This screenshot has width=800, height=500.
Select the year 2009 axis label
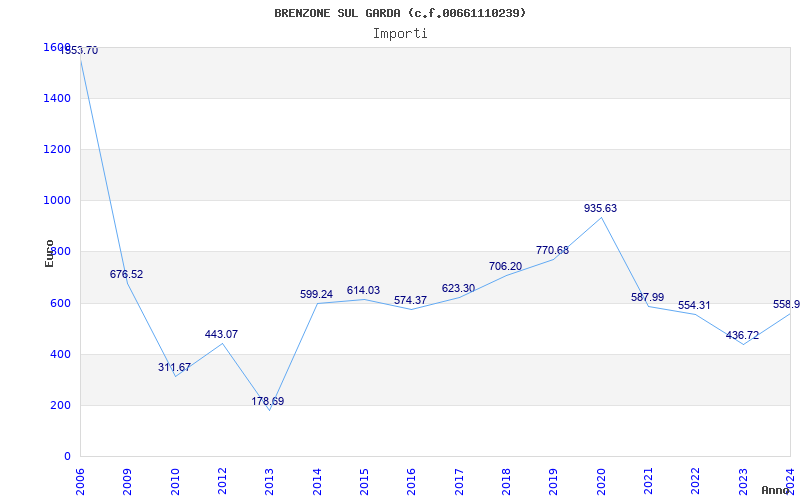[127, 482]
